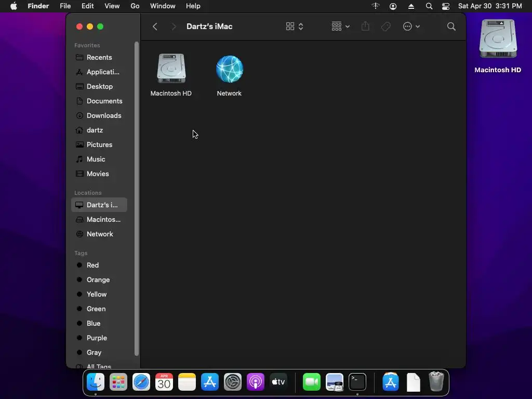Open Launchpad from the Dock

[x=118, y=382]
